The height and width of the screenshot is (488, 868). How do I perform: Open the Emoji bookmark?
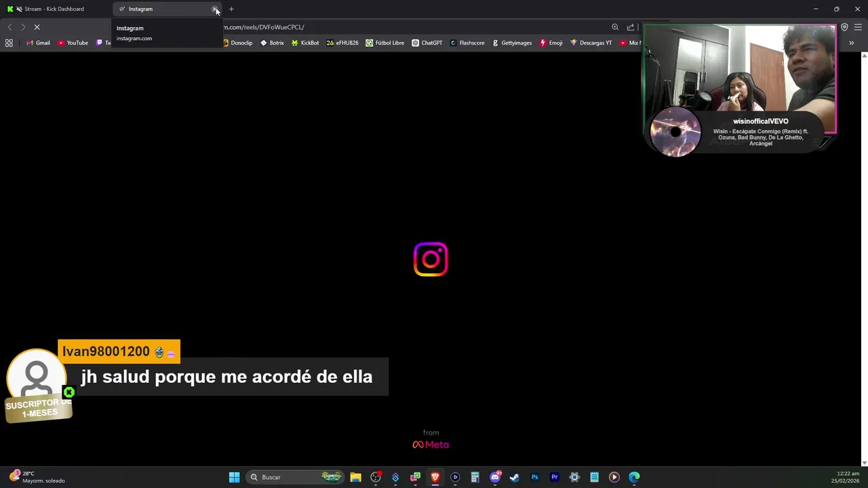[x=551, y=43]
